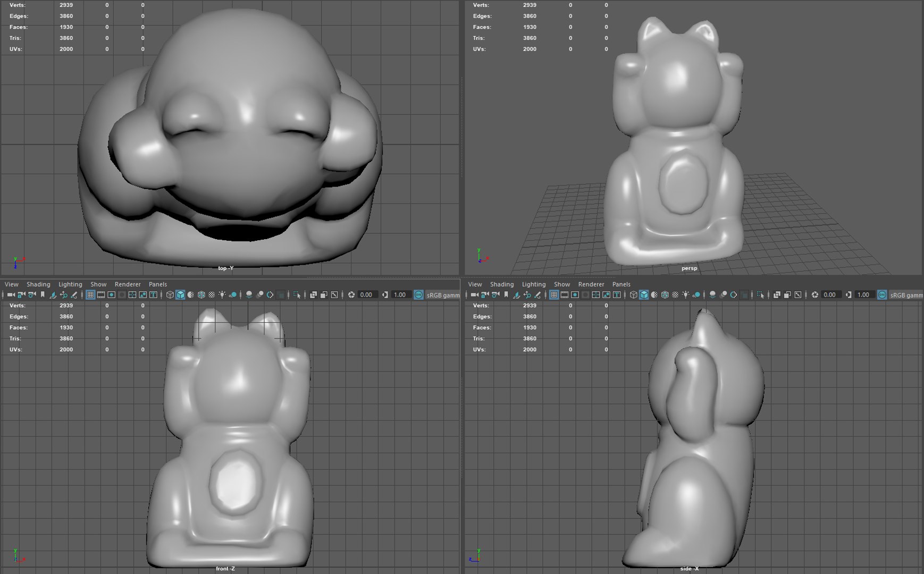Open Show menu in side -X panel
924x574 pixels.
point(562,284)
